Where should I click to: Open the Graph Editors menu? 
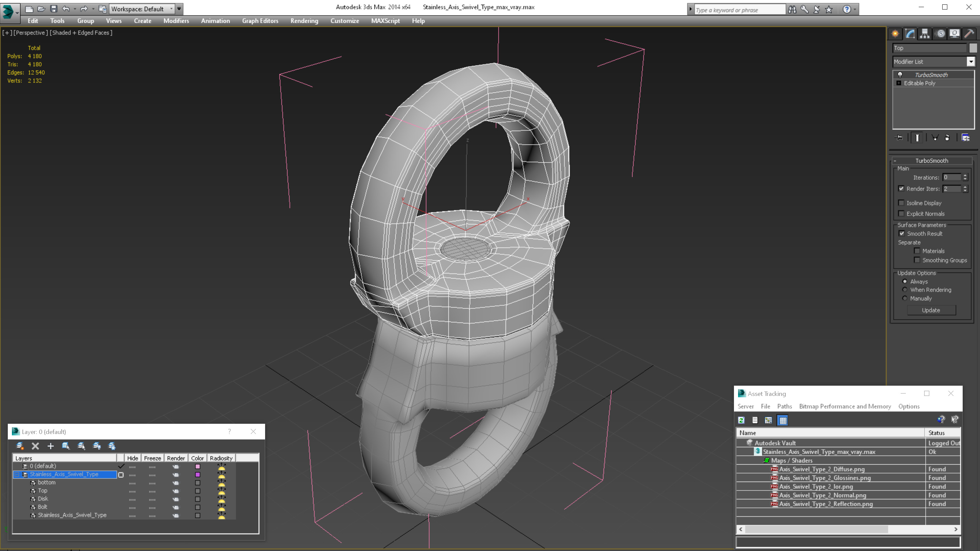pyautogui.click(x=260, y=21)
